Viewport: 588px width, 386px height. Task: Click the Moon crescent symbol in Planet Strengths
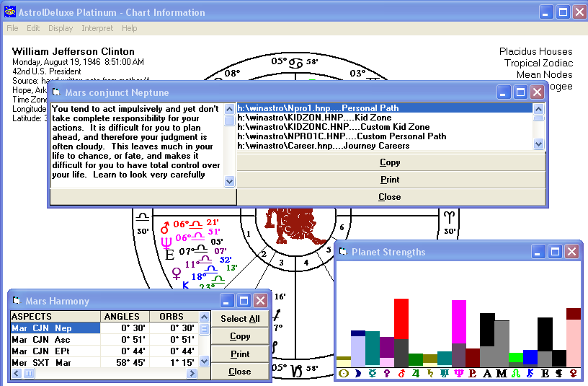coord(357,373)
